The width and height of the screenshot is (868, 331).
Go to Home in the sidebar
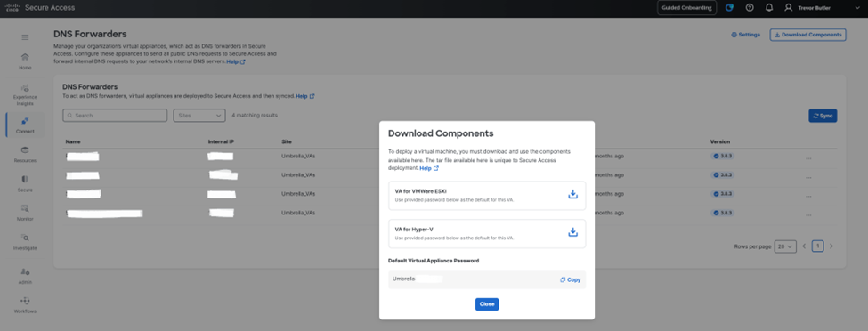25,61
